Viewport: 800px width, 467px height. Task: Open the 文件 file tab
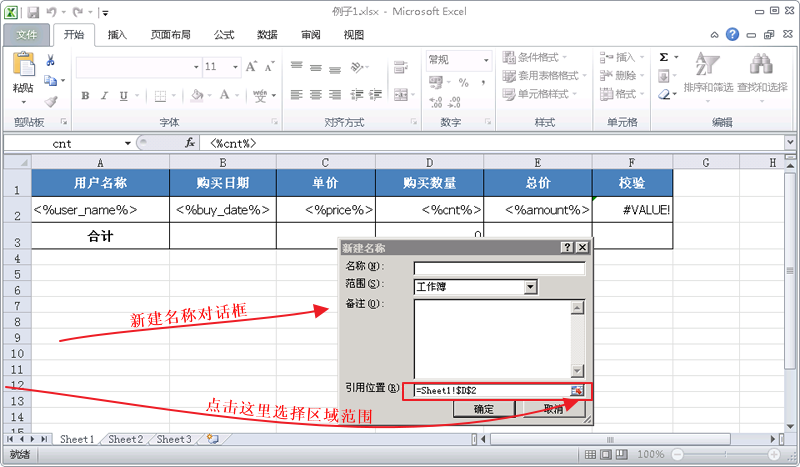pyautogui.click(x=27, y=35)
